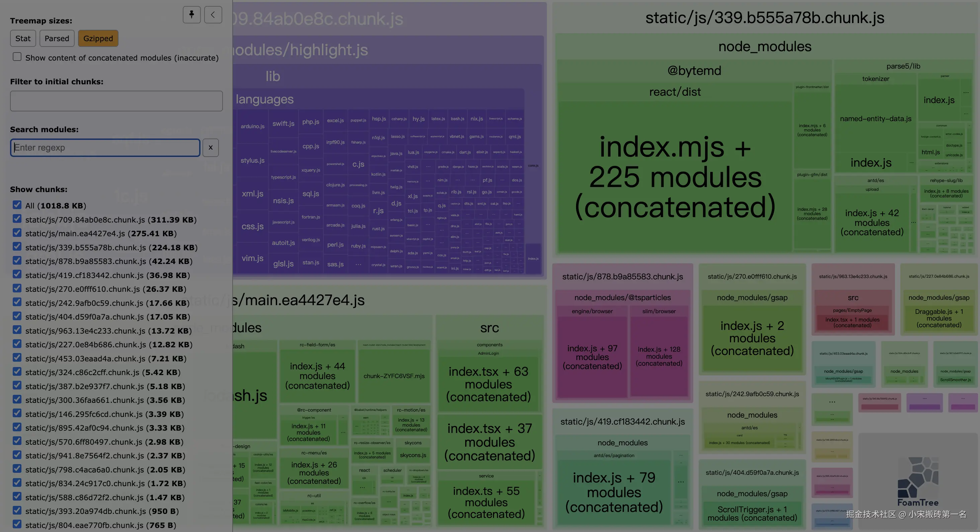
Task: Click the index.mjs + 225 modules treemap block
Action: pyautogui.click(x=674, y=177)
